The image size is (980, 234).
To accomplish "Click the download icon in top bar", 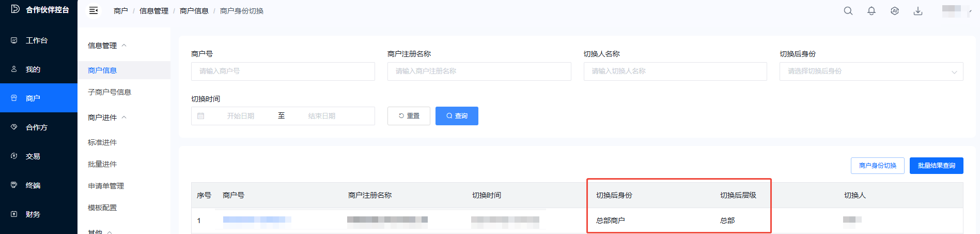I will [x=917, y=11].
